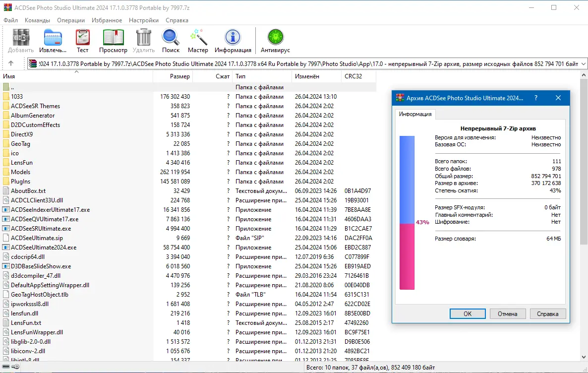
Task: Click the Отмена button in the dialog
Action: (x=507, y=313)
